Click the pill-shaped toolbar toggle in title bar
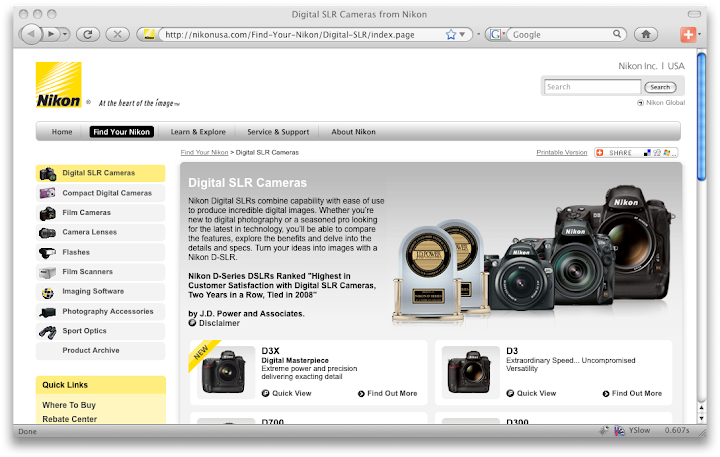Image resolution: width=720 pixels, height=457 pixels. tap(694, 14)
